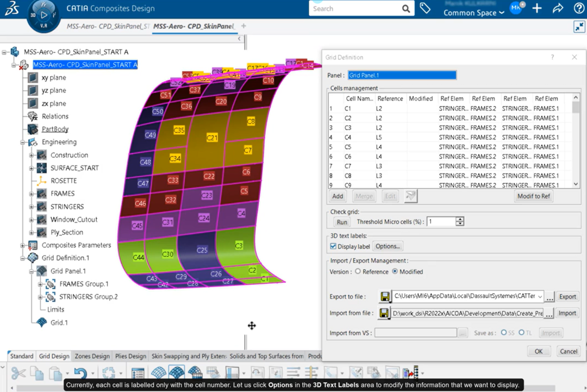The height and width of the screenshot is (392, 587).
Task: Click the highlighted Grid Definition toolbar icon
Action: 177,373
